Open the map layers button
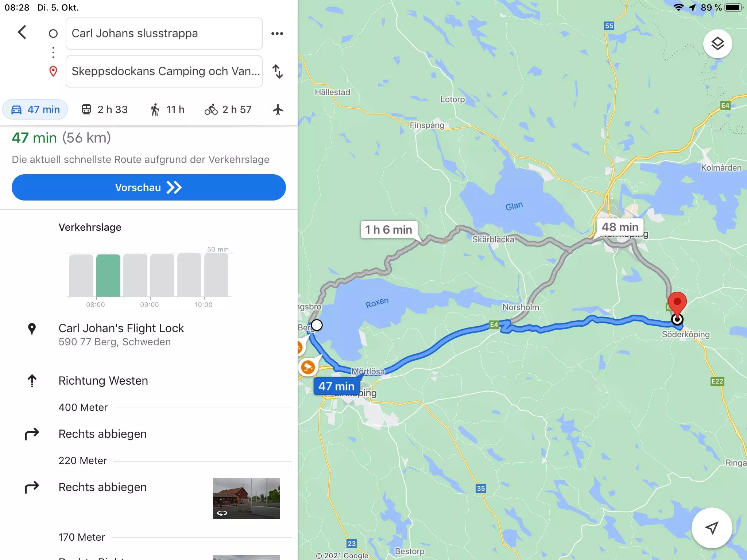This screenshot has width=747, height=560. coord(717,44)
